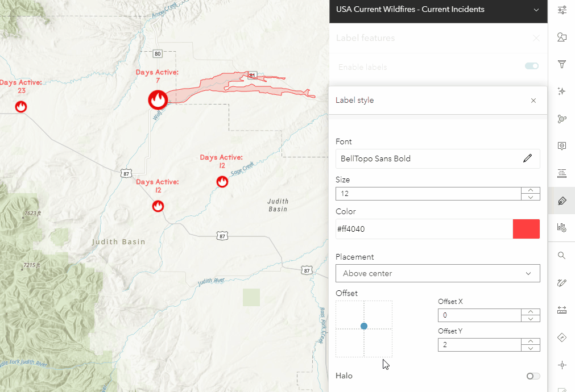
Task: Click the large wildfire marker with 7 days active
Action: click(158, 100)
